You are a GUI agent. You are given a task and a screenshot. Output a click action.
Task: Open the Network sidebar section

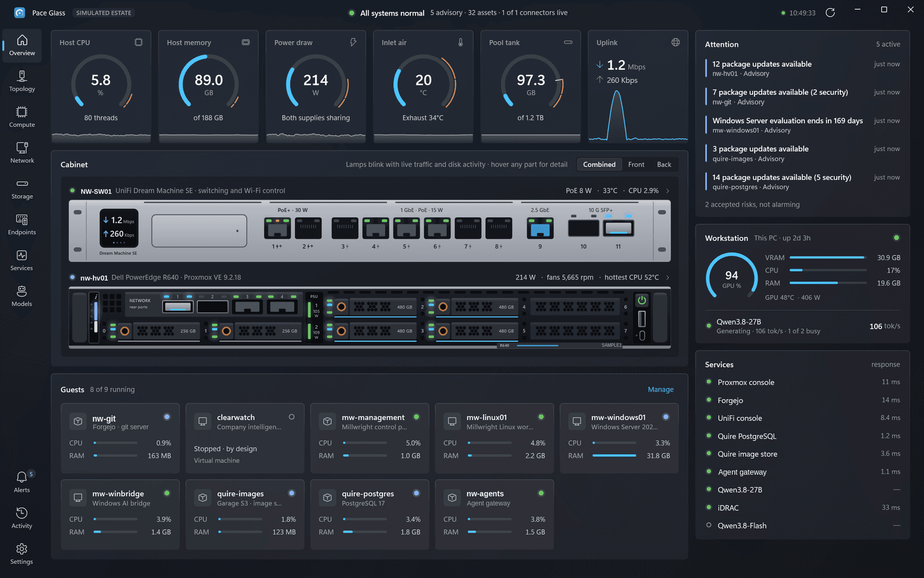tap(22, 154)
